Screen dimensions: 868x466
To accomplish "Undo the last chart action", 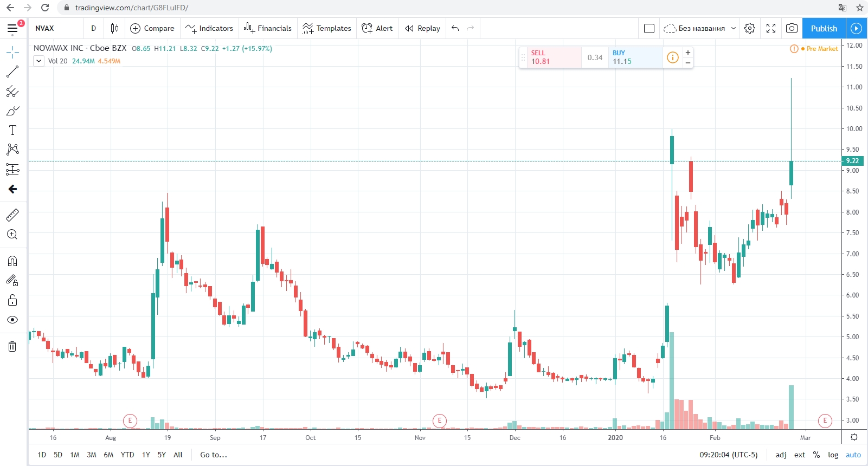I will tap(455, 28).
